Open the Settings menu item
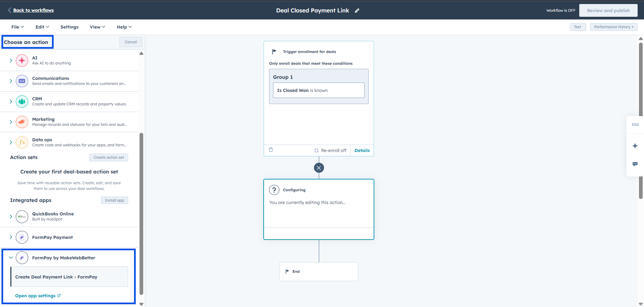This screenshot has width=644, height=307. [x=69, y=27]
